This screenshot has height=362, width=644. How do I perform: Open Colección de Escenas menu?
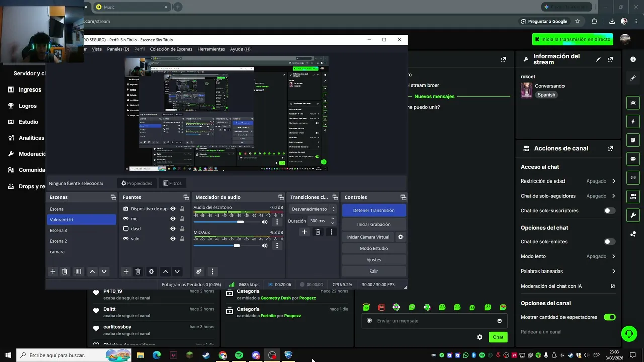pos(171,49)
